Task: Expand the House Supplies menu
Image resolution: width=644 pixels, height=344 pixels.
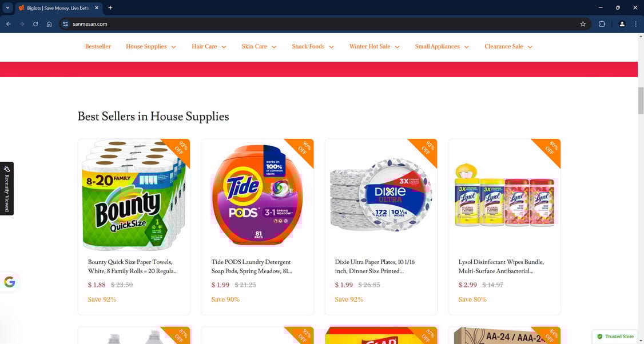Action: (x=151, y=46)
